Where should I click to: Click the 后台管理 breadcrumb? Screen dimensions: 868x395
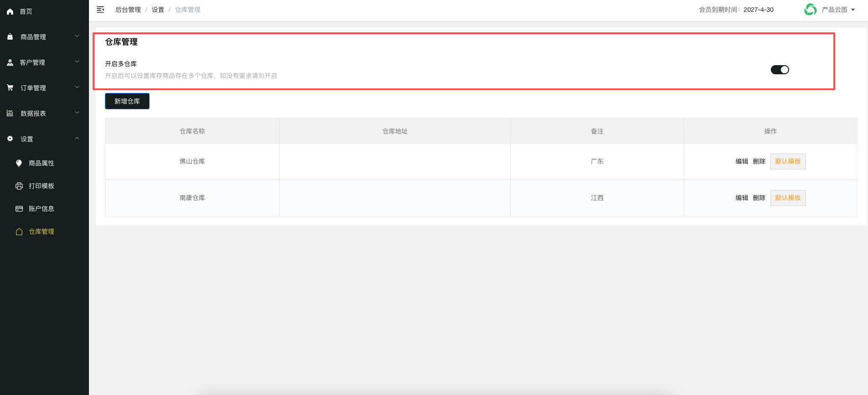tap(128, 10)
